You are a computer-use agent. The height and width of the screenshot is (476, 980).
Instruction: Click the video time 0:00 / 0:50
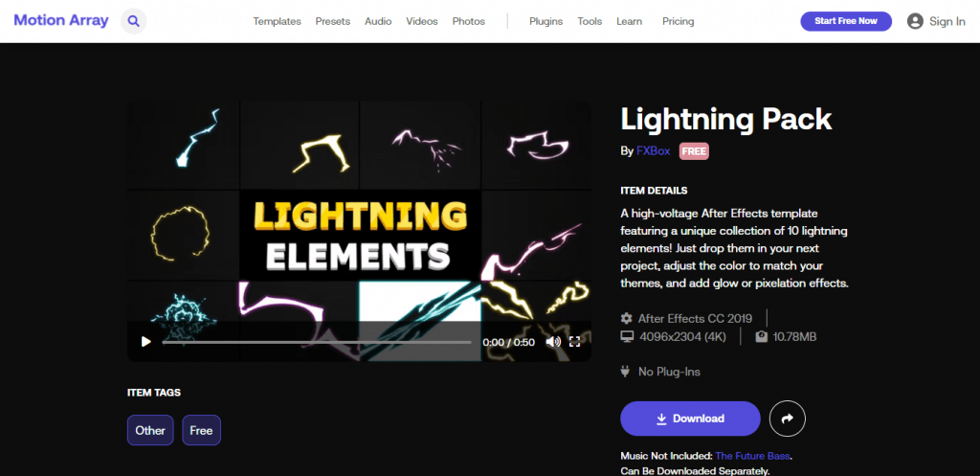coord(508,342)
